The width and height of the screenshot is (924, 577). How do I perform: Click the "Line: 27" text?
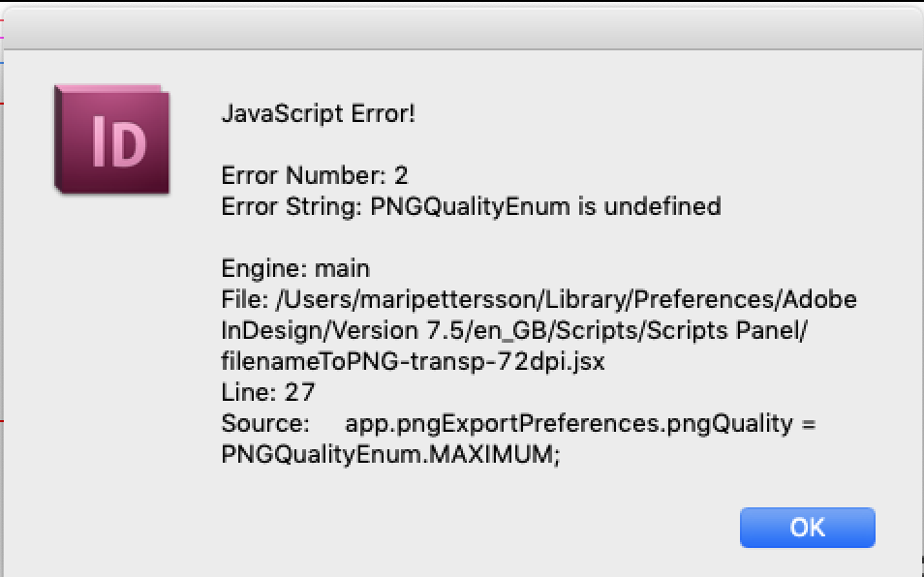268,392
